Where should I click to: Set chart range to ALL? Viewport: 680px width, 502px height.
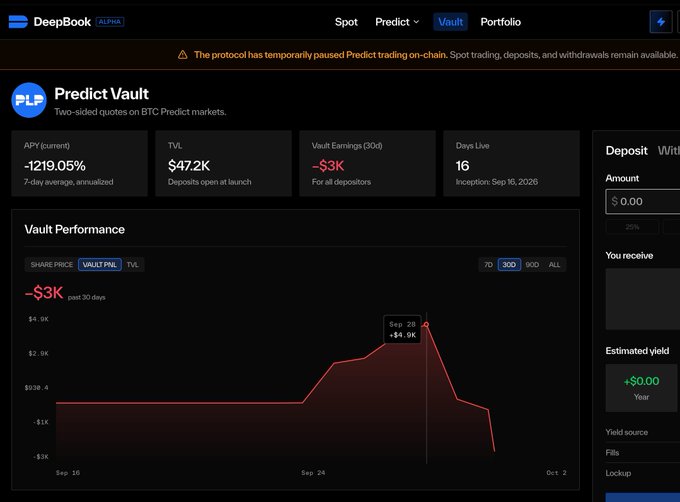coord(554,264)
